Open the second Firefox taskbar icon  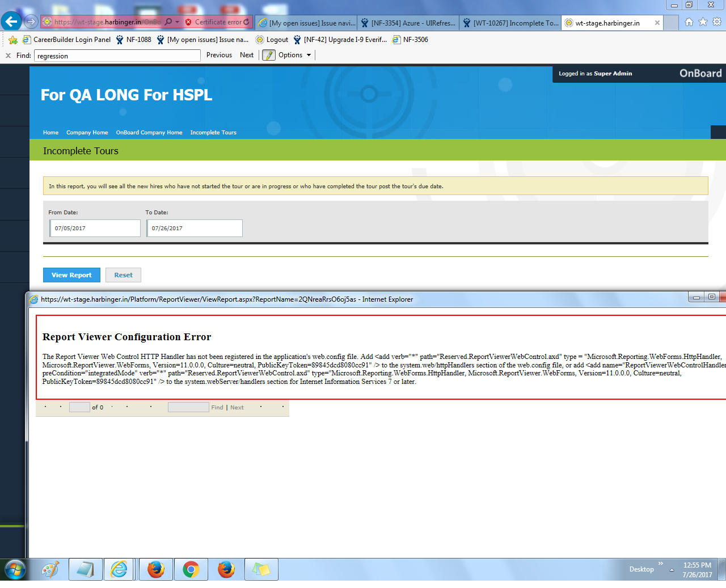pos(226,569)
